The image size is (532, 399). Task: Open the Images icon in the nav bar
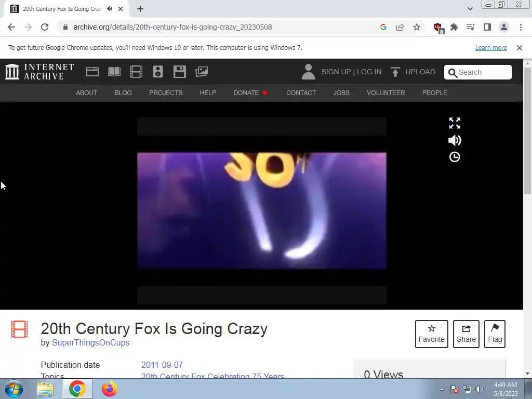(x=202, y=72)
